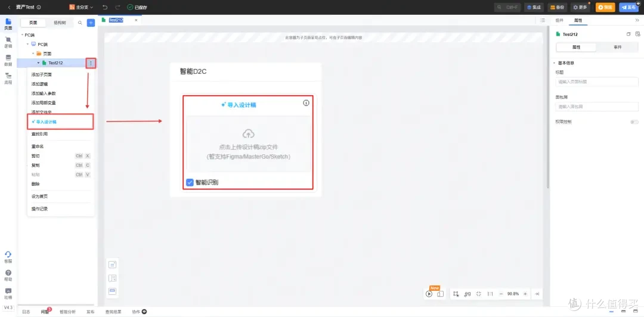Click the redo arrow icon

coord(118,7)
